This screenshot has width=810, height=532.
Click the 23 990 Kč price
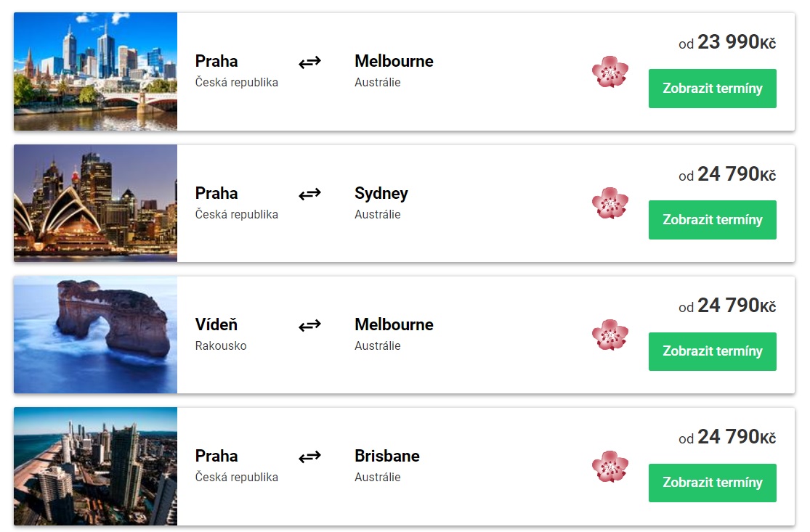pos(727,43)
